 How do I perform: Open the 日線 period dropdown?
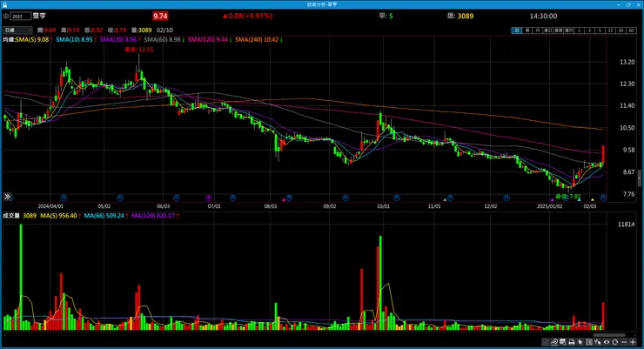coord(17,30)
